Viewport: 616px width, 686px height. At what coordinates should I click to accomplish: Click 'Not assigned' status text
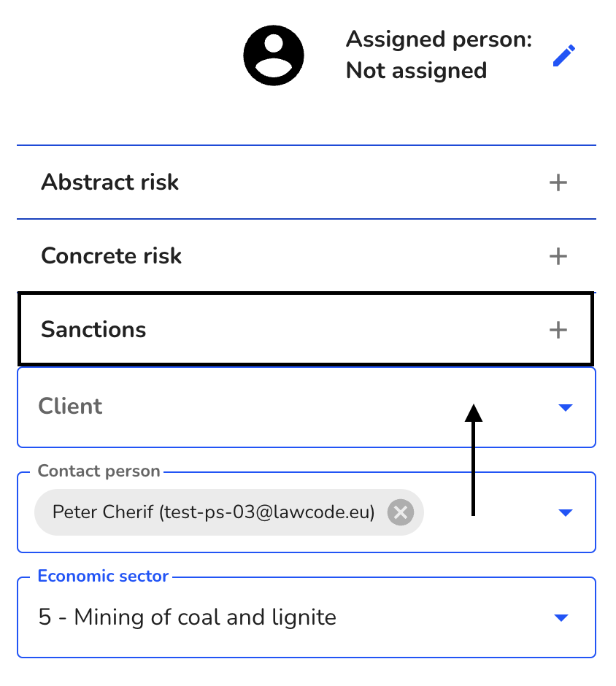point(416,71)
